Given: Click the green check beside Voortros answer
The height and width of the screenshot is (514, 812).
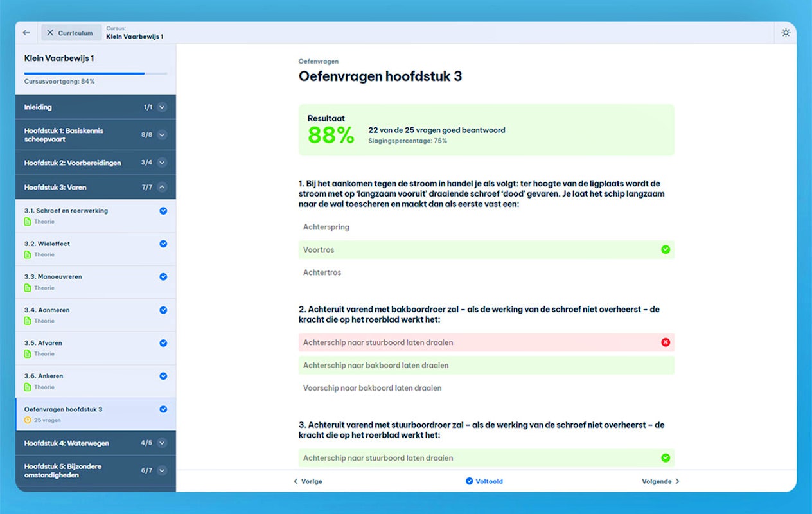Looking at the screenshot, I should pos(666,249).
